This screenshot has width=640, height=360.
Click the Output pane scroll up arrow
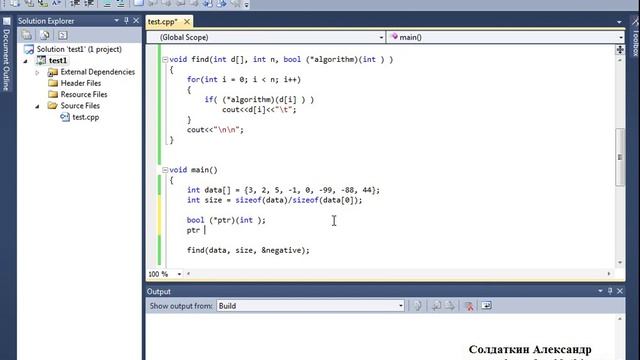point(620,318)
